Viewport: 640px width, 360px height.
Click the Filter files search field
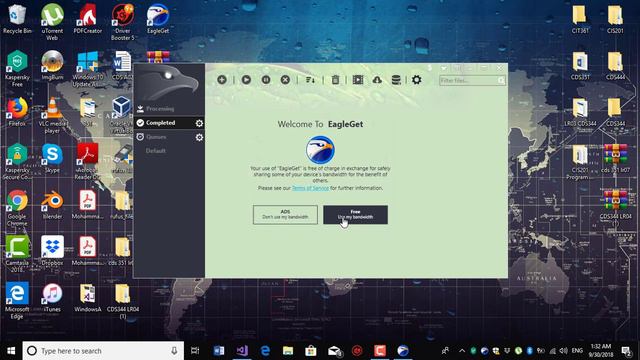click(472, 80)
